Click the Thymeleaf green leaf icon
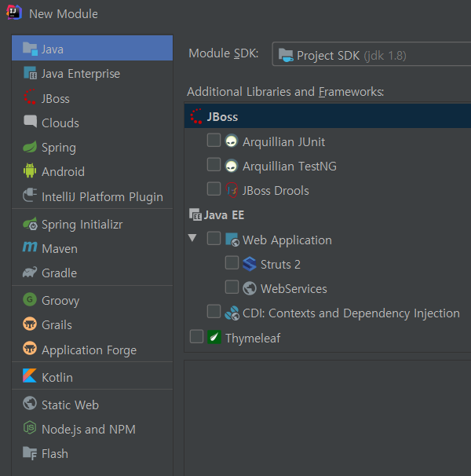Image resolution: width=471 pixels, height=476 pixels. (x=214, y=337)
